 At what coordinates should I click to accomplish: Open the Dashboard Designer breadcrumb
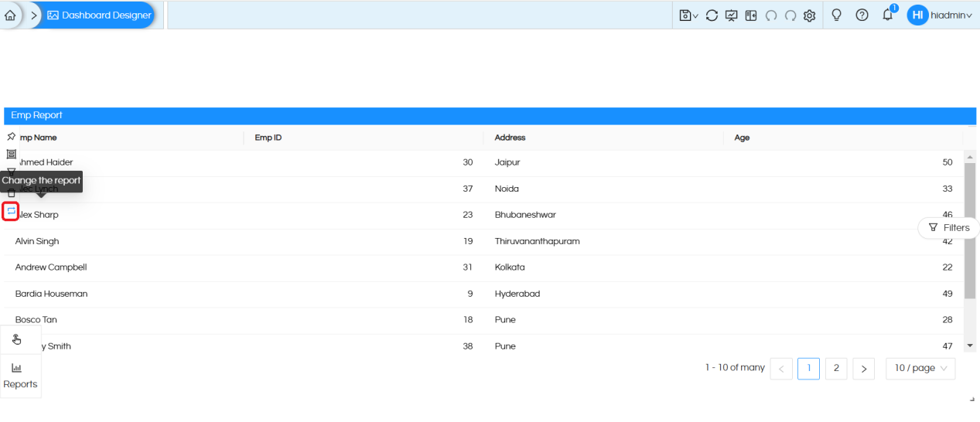coord(99,15)
